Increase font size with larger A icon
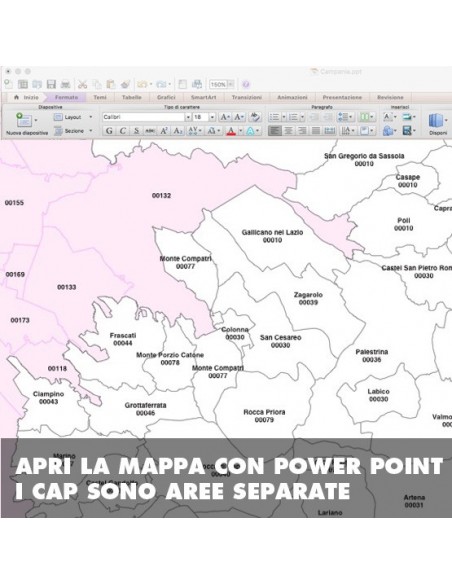Viewport: 452px width, 584px height. (x=225, y=117)
